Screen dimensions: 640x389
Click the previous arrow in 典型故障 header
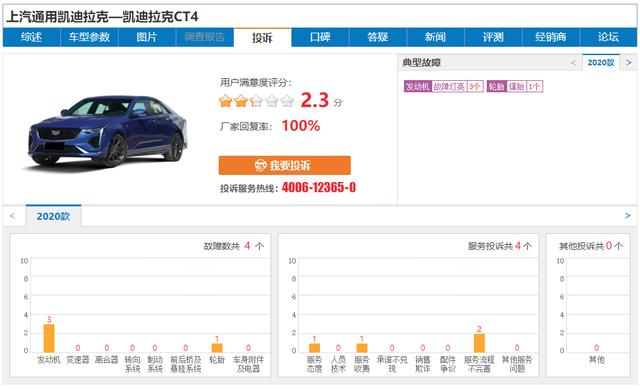pos(573,62)
